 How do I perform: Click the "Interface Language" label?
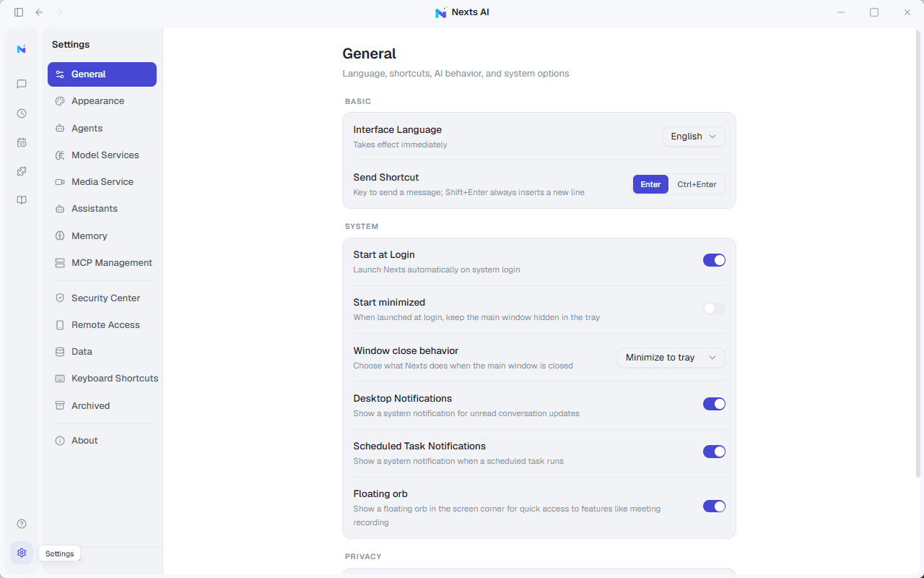click(397, 130)
